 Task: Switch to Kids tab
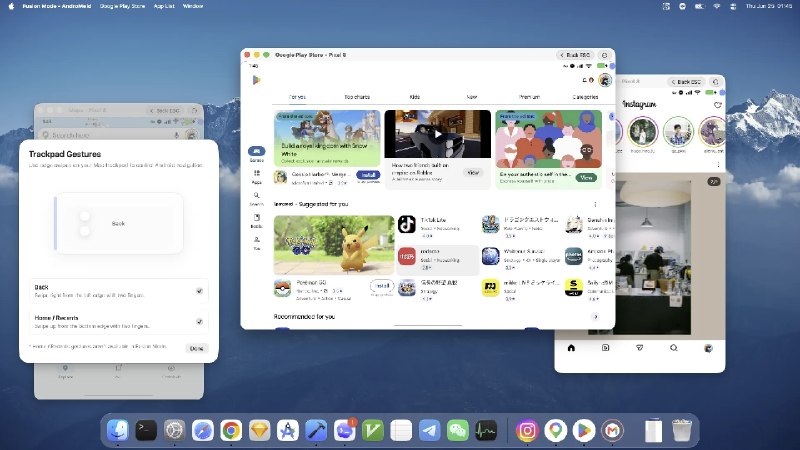point(415,97)
